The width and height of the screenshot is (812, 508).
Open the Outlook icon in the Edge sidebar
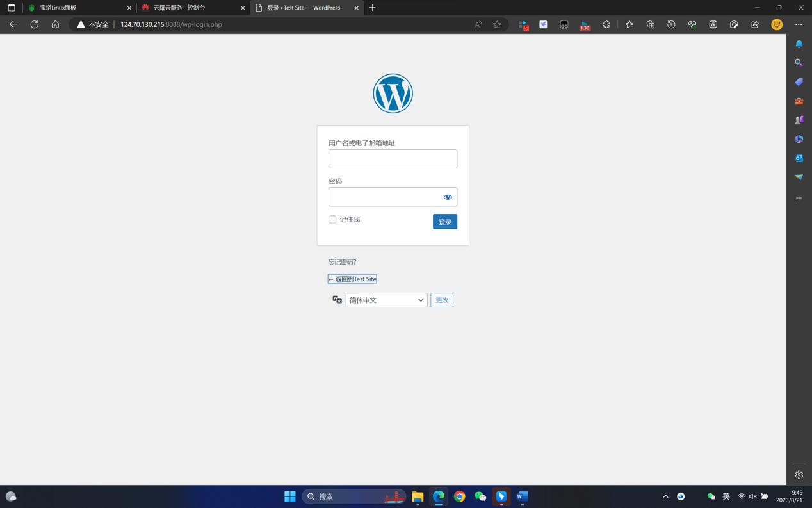799,158
